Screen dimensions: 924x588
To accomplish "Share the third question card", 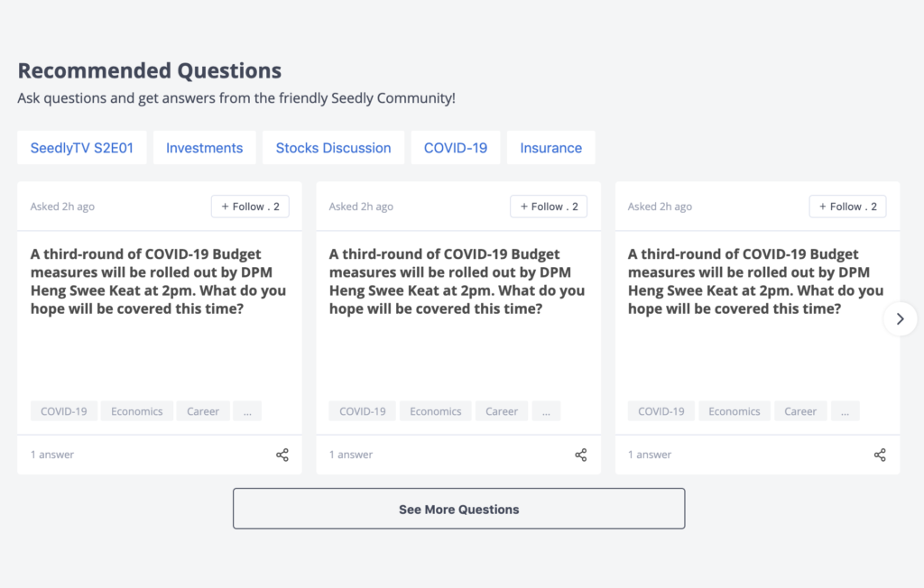I will (880, 455).
